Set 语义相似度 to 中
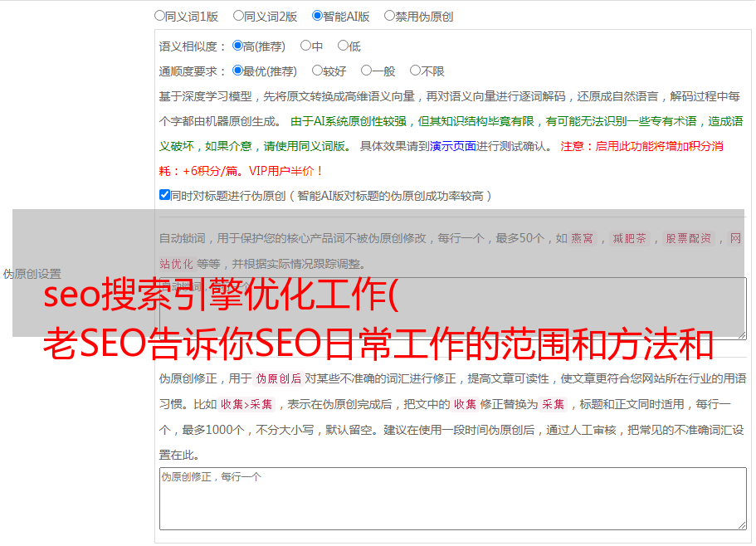The width and height of the screenshot is (756, 546). (305, 46)
